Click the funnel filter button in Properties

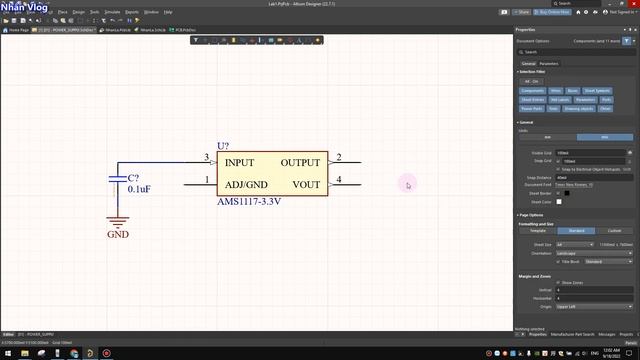click(626, 41)
